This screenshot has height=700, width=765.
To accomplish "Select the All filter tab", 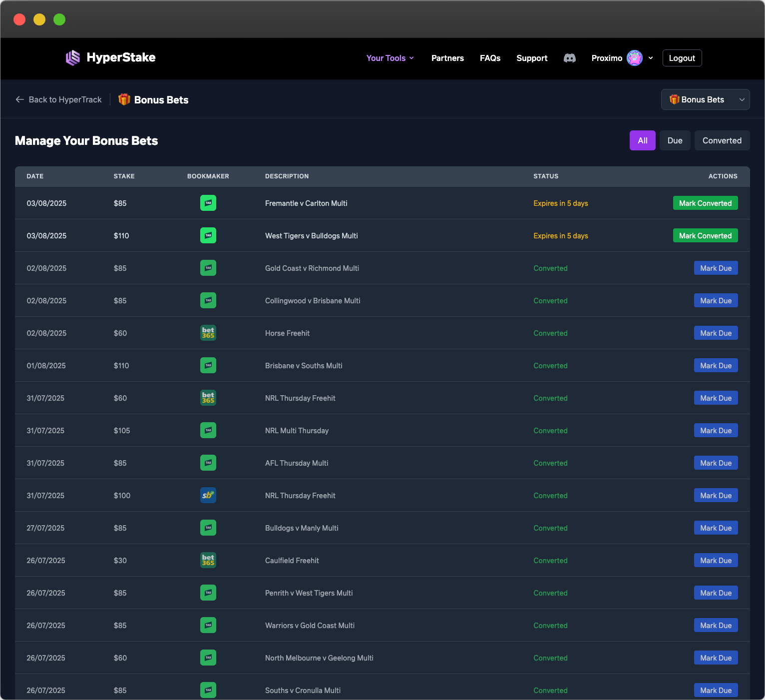I will (x=643, y=140).
